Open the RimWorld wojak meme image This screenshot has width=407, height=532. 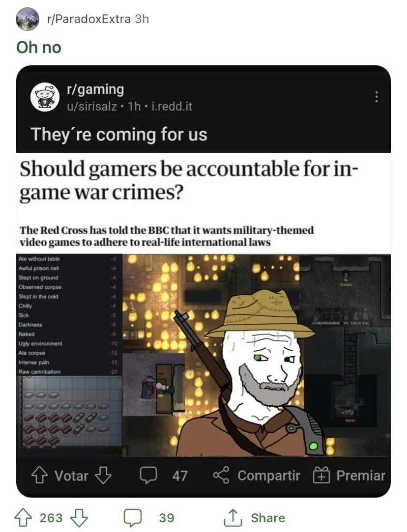(203, 355)
